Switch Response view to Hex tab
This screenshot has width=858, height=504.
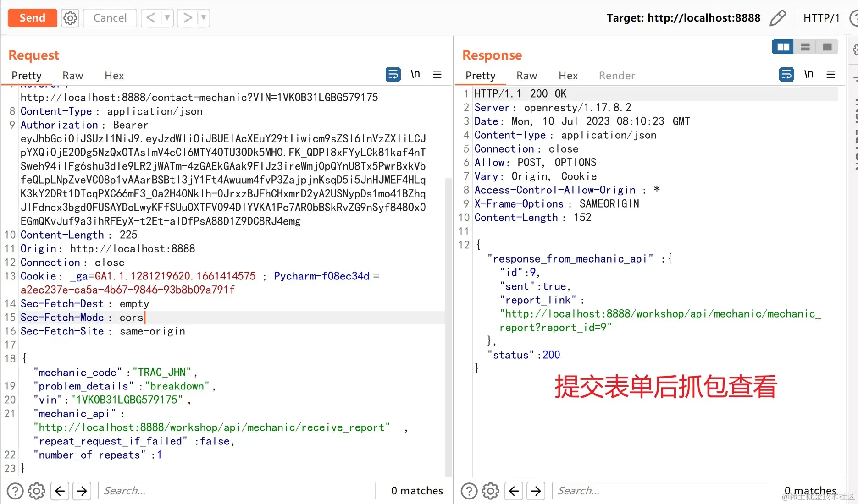[x=568, y=76]
